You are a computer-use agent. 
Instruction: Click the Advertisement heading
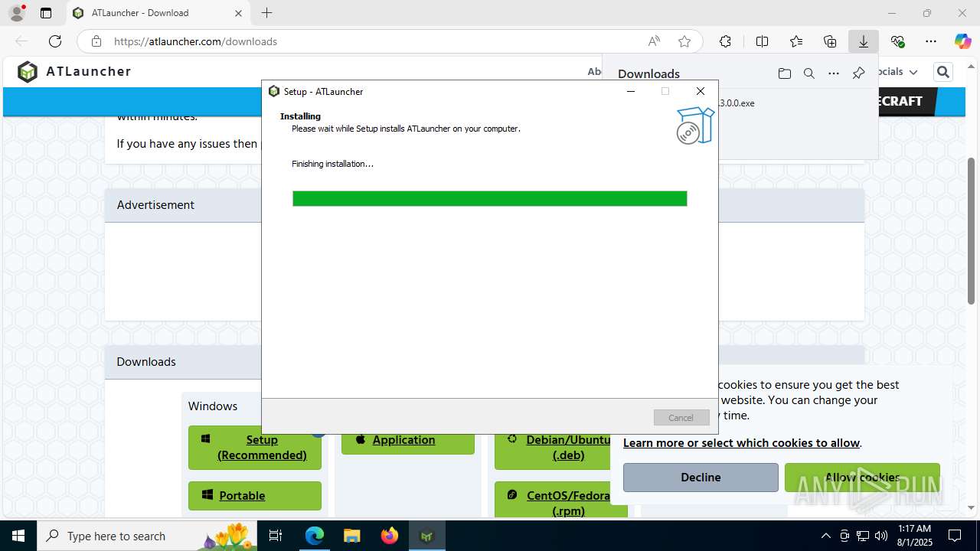pyautogui.click(x=155, y=205)
